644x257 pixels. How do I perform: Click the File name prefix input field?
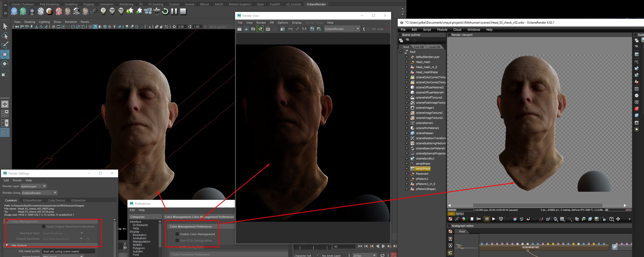pyautogui.click(x=69, y=251)
